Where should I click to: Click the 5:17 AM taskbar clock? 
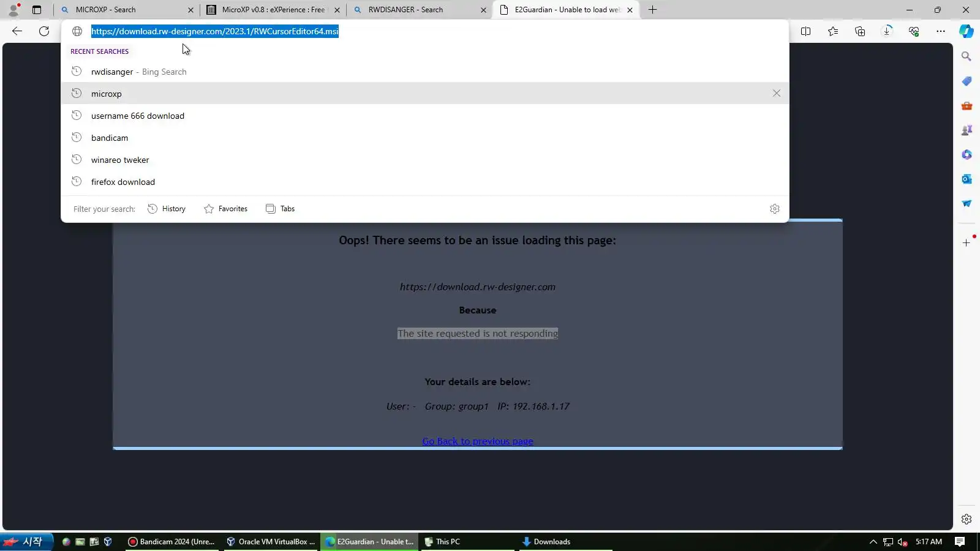(x=929, y=542)
